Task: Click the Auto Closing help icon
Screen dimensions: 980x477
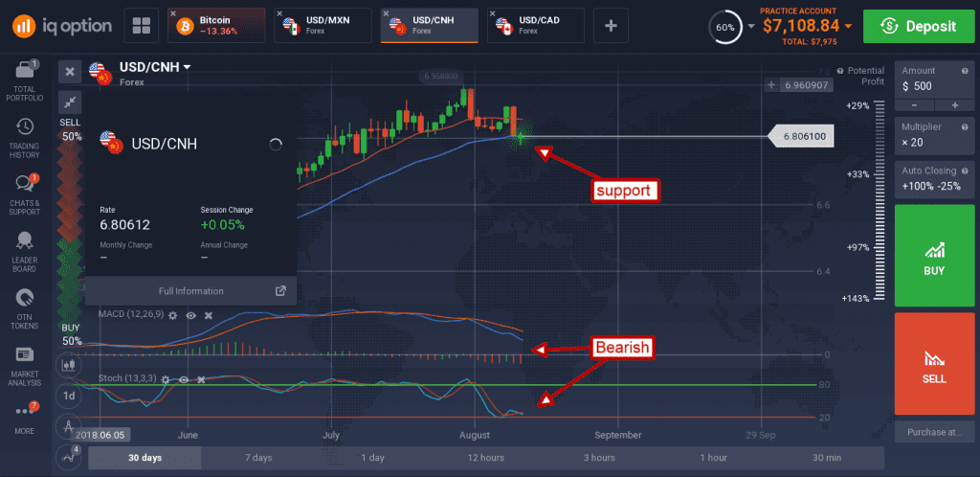Action: click(965, 170)
